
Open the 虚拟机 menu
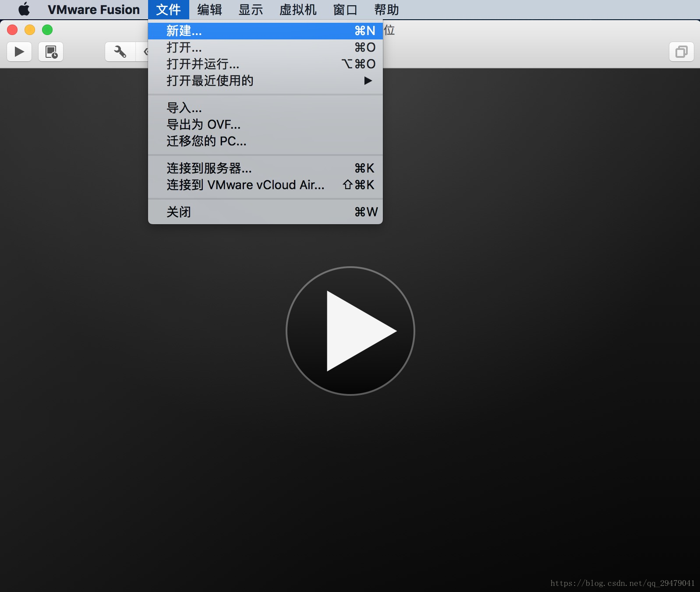(x=298, y=10)
